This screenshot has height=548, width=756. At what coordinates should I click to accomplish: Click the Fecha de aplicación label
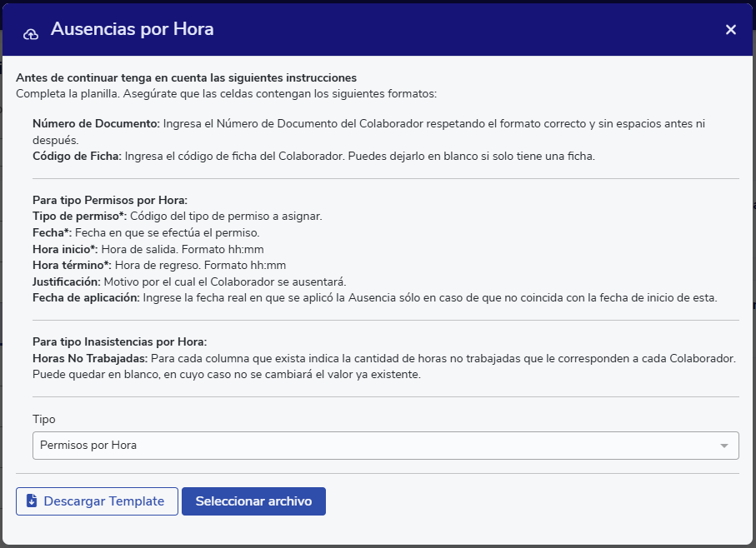click(x=87, y=298)
